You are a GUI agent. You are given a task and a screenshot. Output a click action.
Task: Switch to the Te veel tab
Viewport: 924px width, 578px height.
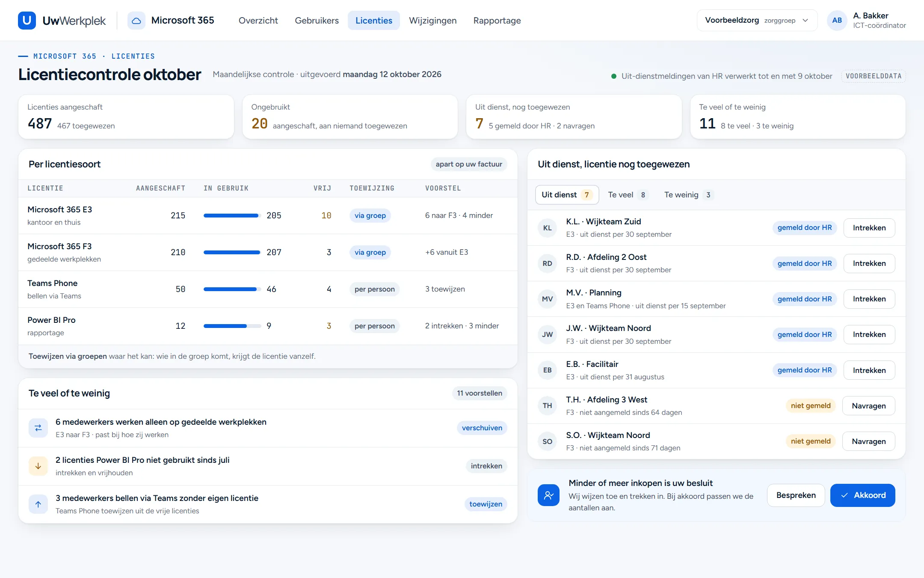(x=628, y=195)
